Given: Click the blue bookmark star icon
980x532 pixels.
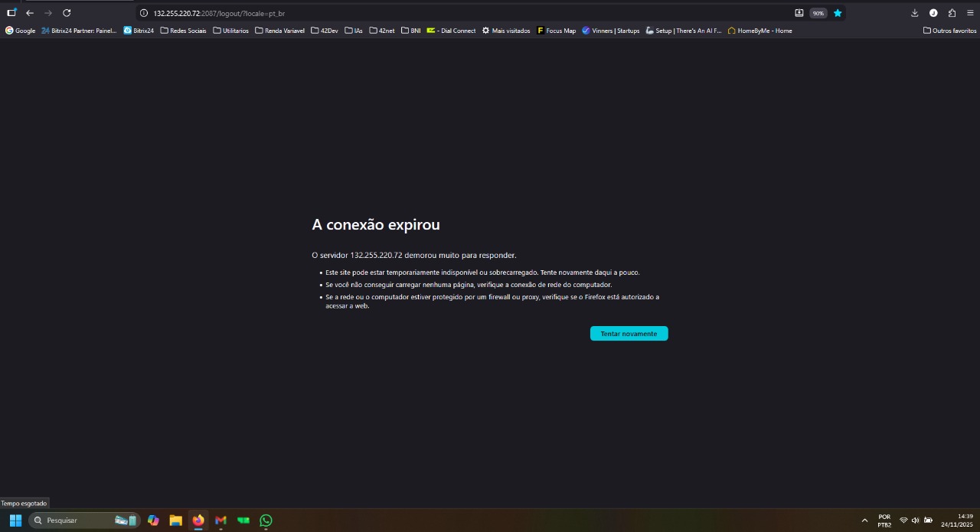Looking at the screenshot, I should (x=838, y=13).
